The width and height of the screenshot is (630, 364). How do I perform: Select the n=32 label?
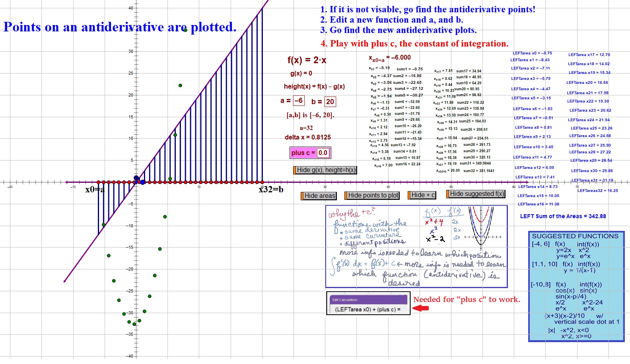pos(306,128)
